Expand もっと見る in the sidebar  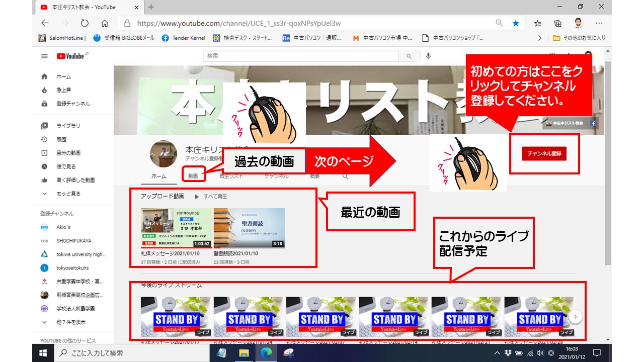tap(68, 194)
